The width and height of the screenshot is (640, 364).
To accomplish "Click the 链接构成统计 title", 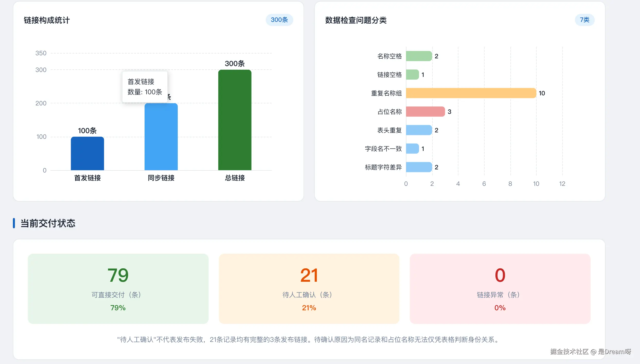I will click(x=47, y=20).
